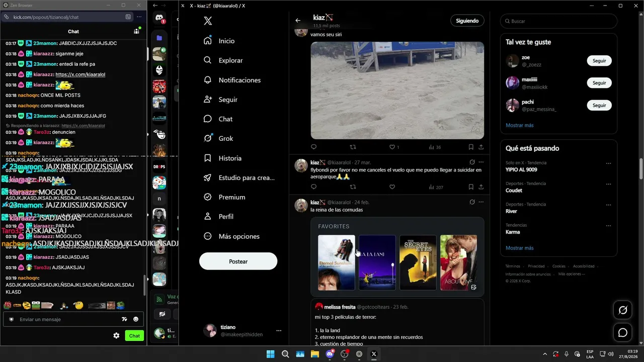
Task: Bookmark the flybondi post
Action: click(x=471, y=187)
